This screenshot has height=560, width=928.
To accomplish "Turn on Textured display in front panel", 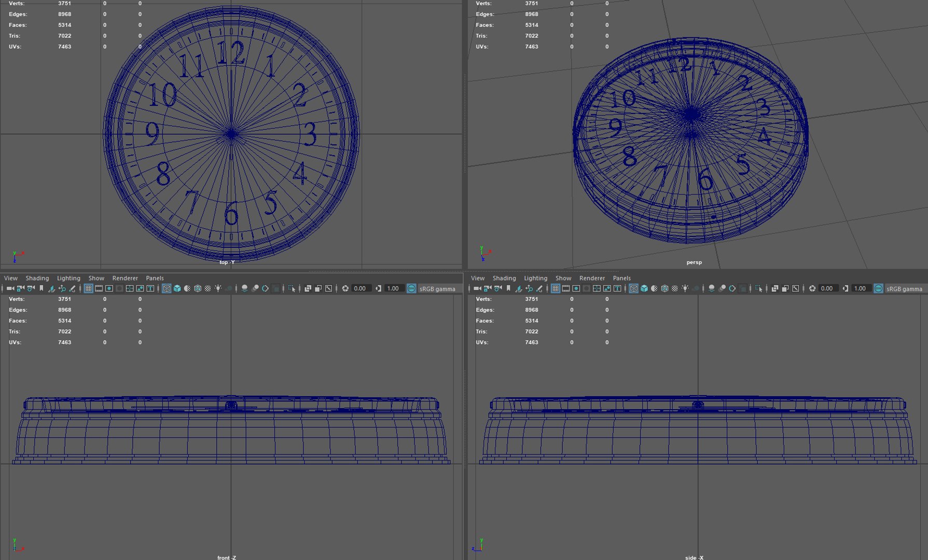I will click(208, 289).
